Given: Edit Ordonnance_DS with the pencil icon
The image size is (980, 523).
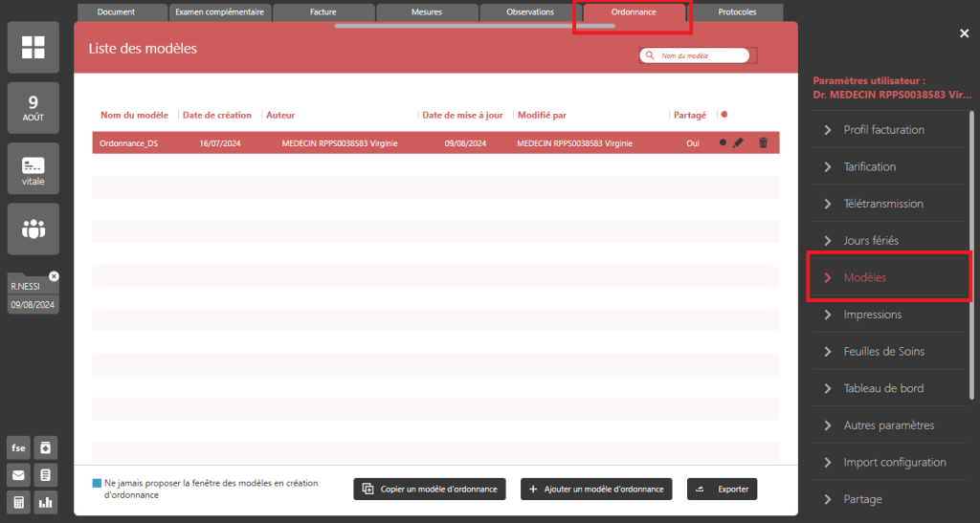Looking at the screenshot, I should point(738,142).
